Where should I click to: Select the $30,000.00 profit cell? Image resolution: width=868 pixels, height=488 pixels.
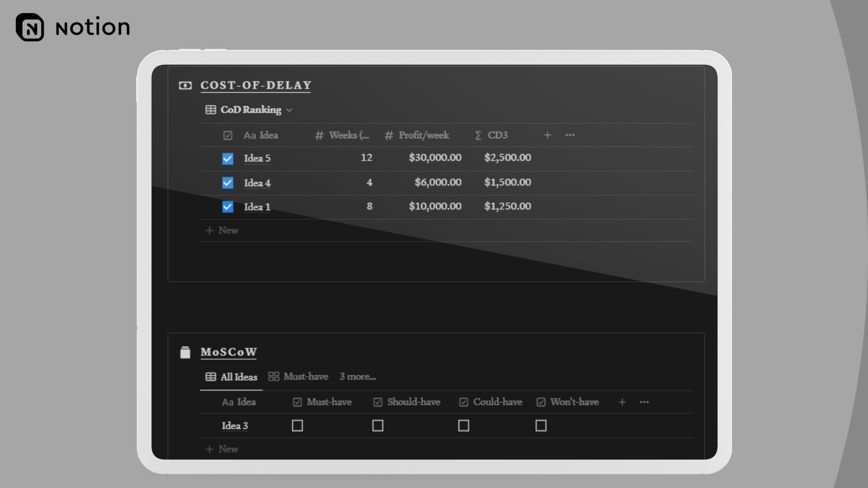(435, 158)
